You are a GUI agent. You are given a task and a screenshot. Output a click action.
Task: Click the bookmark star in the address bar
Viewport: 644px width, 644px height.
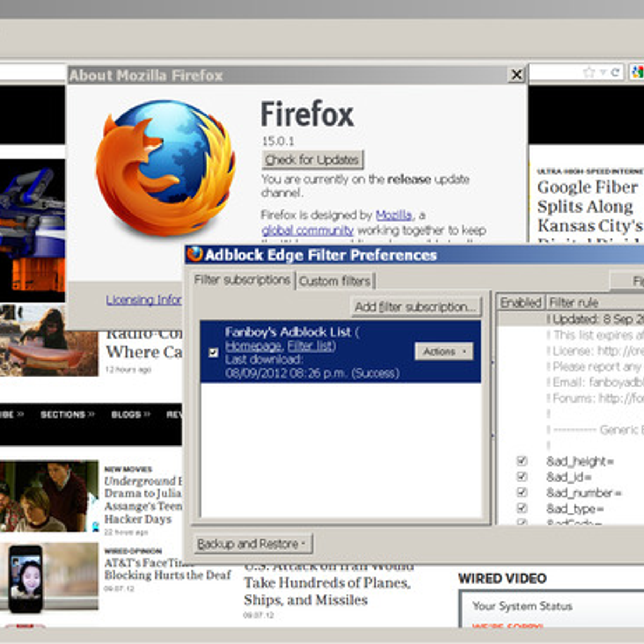589,72
